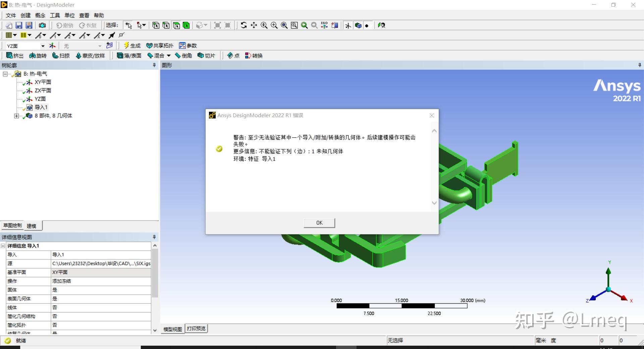Click the 共享拓扑 (Share Topology) tool
Screen dimensions: 644x349
pos(160,46)
